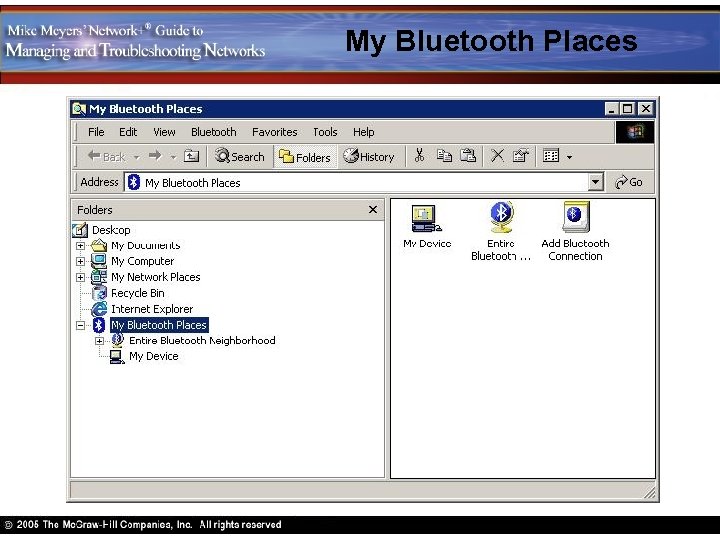Click the Entire Bluetooth Neighborhood globe icon

(x=501, y=217)
